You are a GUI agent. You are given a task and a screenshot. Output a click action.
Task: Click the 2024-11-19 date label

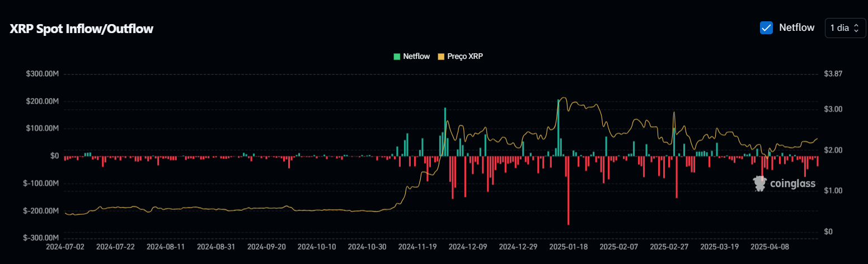tap(417, 246)
